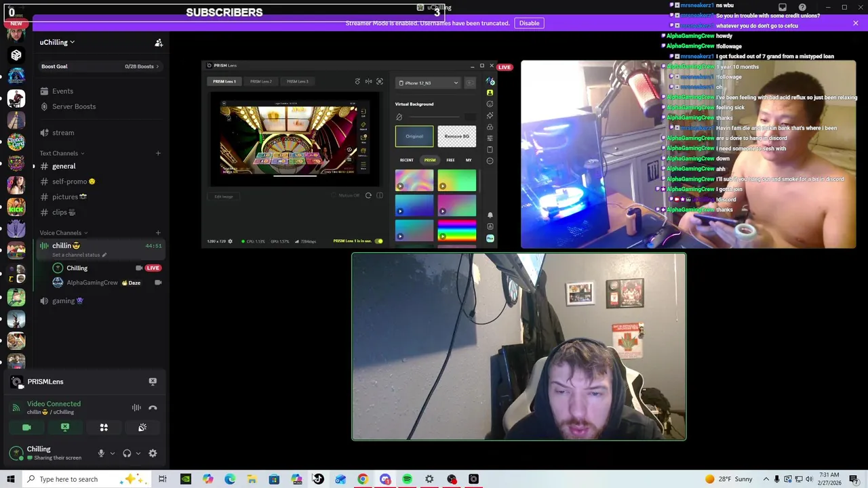The height and width of the screenshot is (488, 868).
Task: Invite people to uChilling server icon
Action: [159, 43]
